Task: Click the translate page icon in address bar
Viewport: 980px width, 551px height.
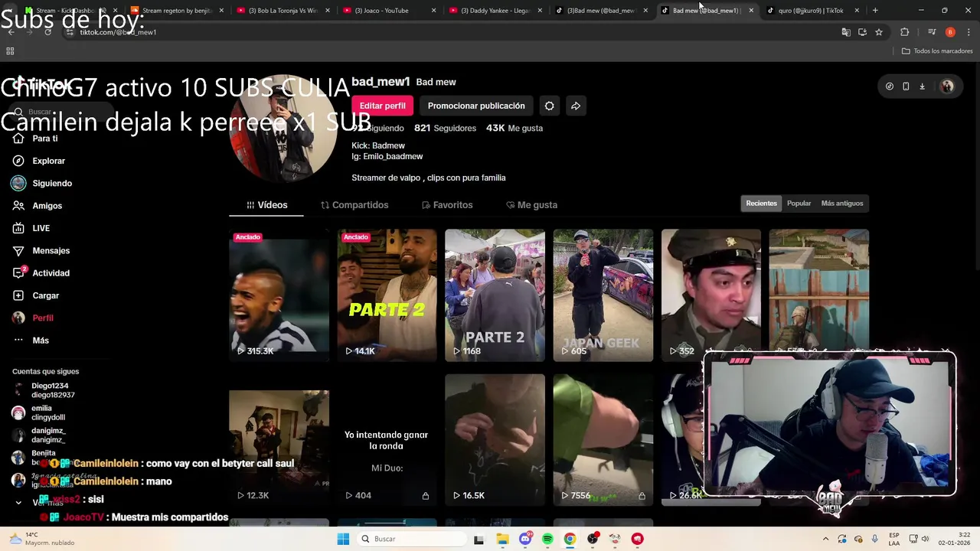Action: click(846, 32)
